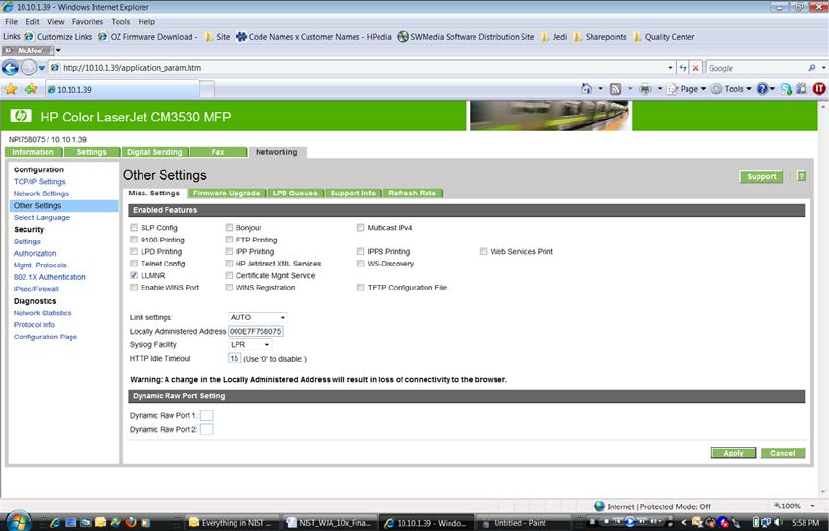Click the RSS feeds icon
The image size is (829, 531).
[615, 89]
